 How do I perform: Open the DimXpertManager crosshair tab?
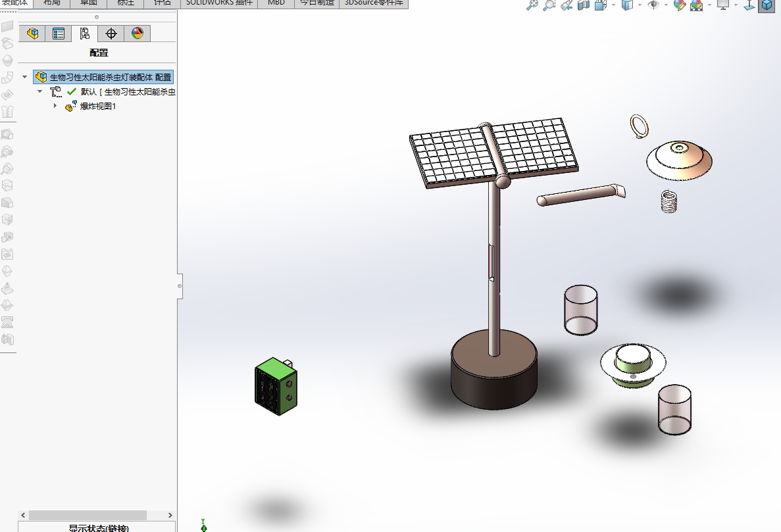point(111,34)
